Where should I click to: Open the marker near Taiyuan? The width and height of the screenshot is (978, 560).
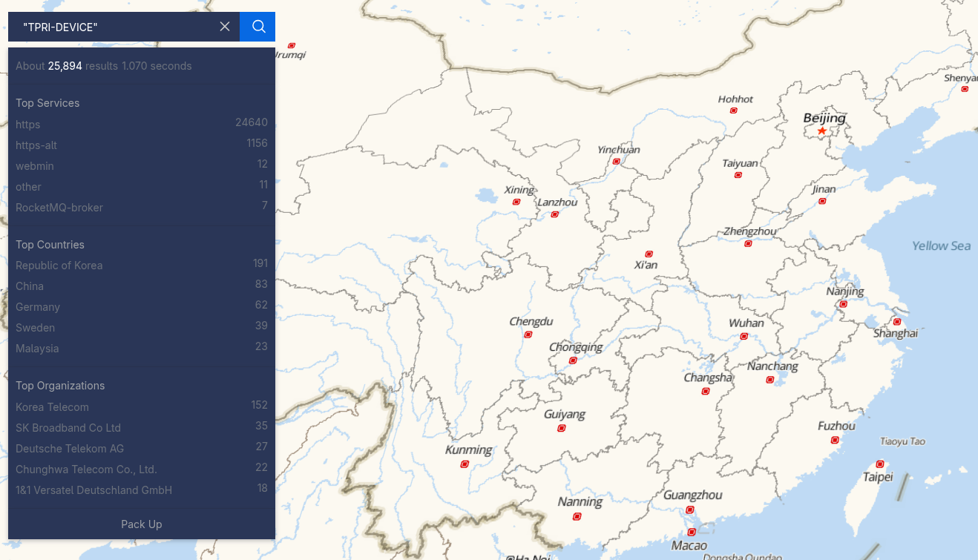coord(738,174)
